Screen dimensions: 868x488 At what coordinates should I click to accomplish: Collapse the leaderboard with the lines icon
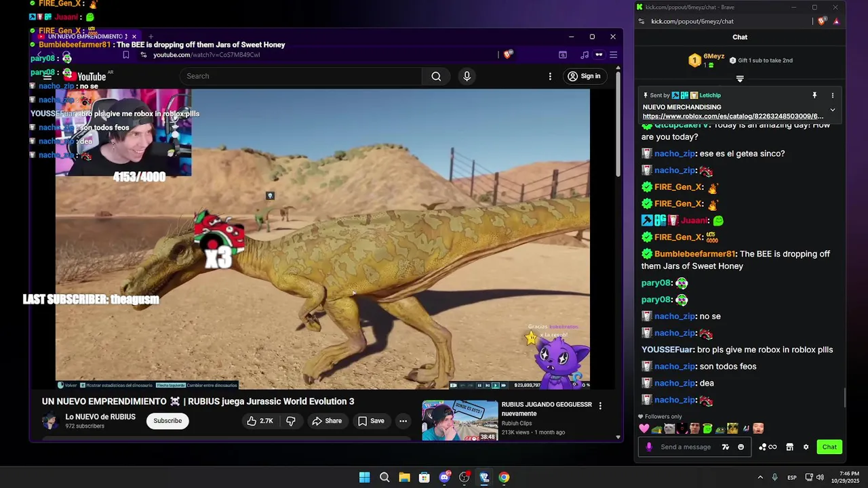point(740,79)
